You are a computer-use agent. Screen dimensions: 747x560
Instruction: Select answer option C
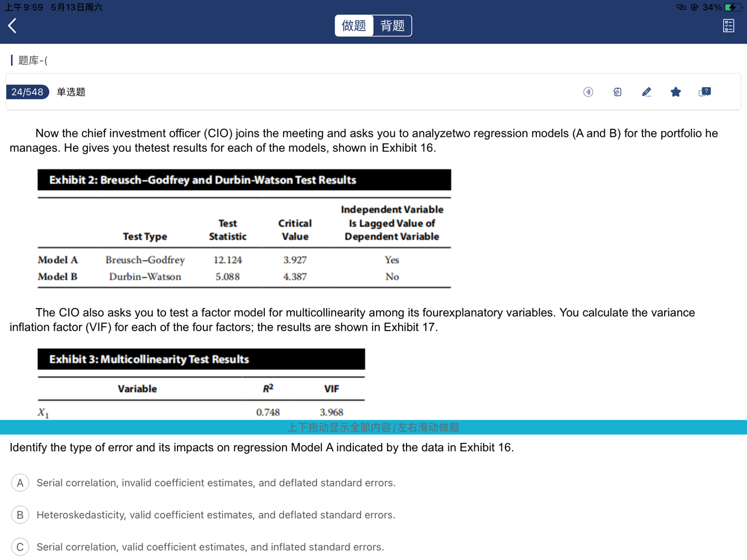tap(20, 547)
